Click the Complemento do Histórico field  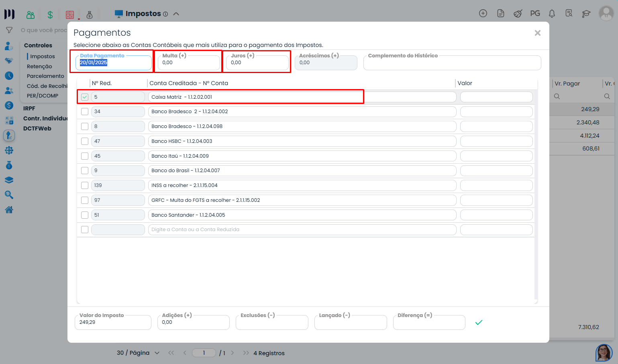point(452,63)
